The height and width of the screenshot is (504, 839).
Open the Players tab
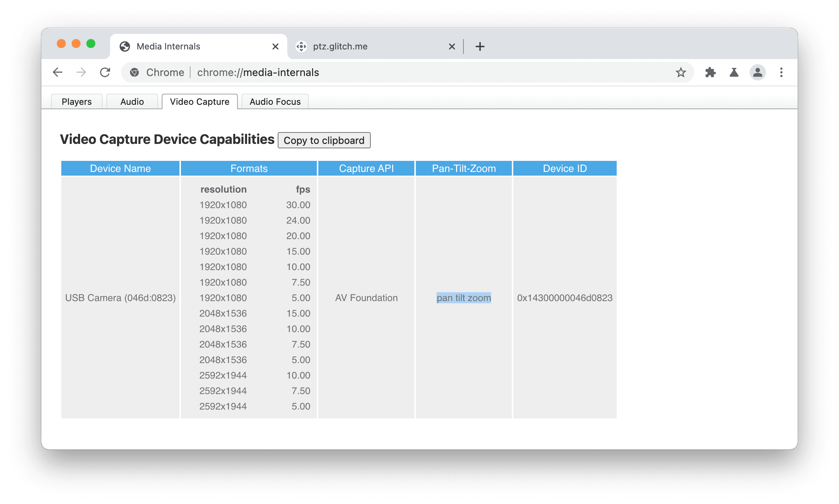click(77, 101)
